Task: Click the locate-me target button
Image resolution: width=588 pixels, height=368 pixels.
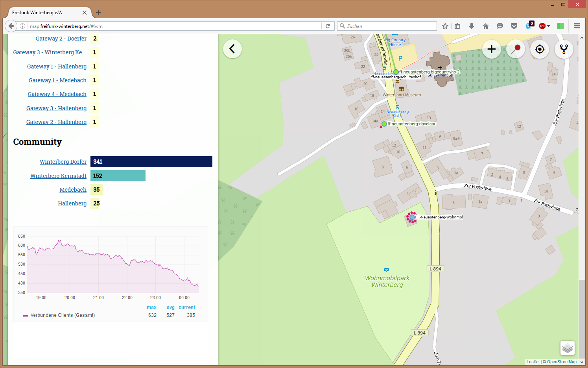Action: pyautogui.click(x=540, y=49)
